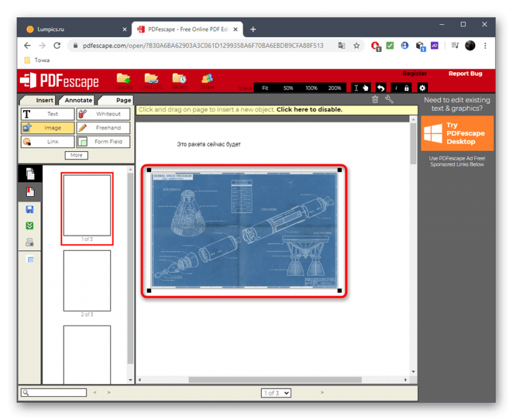
Task: Click the green download arrows icon
Action: click(29, 226)
